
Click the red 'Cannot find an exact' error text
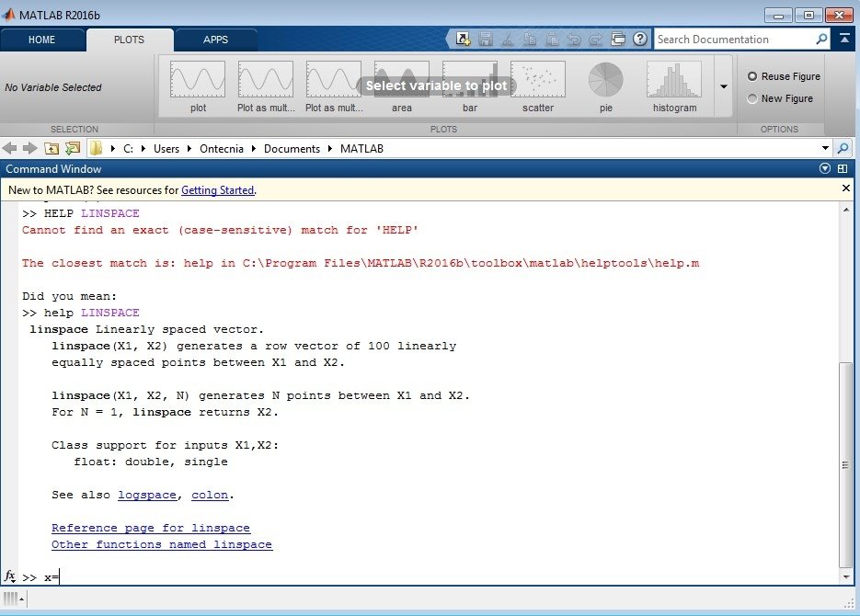[220, 230]
